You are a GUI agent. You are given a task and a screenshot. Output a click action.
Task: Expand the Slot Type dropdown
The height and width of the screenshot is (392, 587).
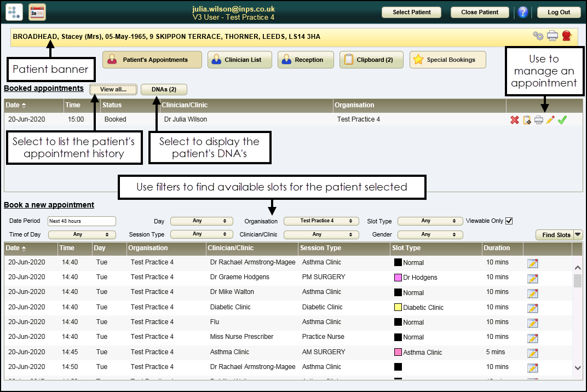point(430,221)
